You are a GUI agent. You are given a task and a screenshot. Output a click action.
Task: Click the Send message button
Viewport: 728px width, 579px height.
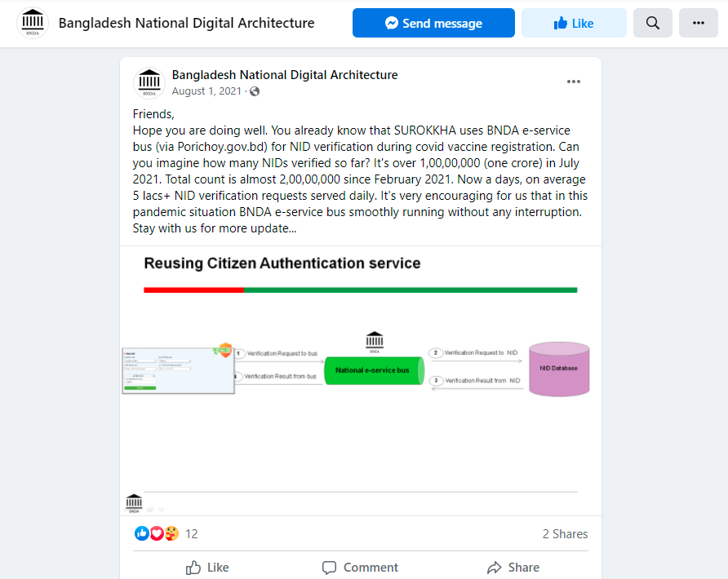pyautogui.click(x=433, y=23)
